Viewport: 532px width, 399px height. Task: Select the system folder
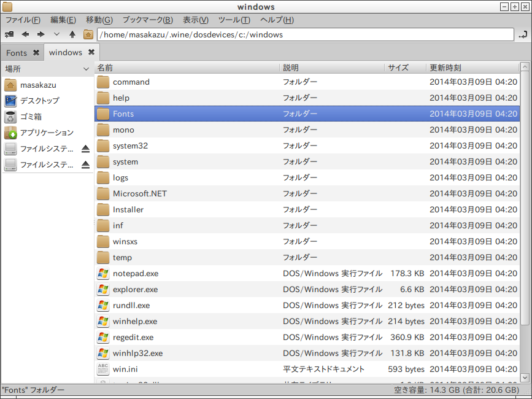307,161
